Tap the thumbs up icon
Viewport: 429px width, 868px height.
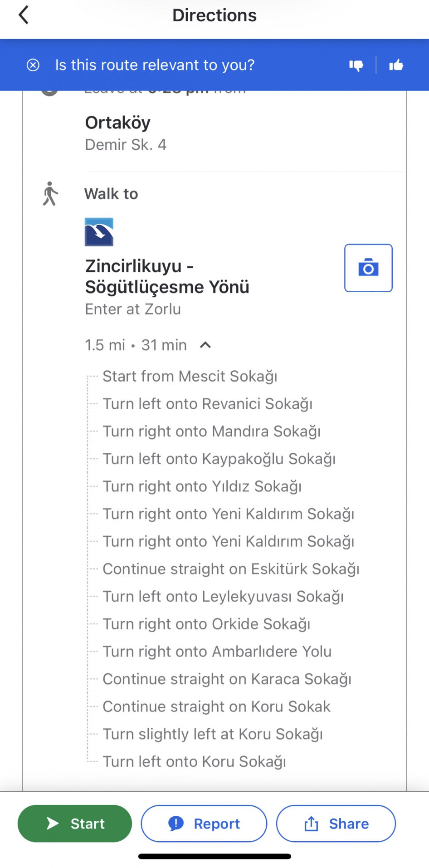396,65
